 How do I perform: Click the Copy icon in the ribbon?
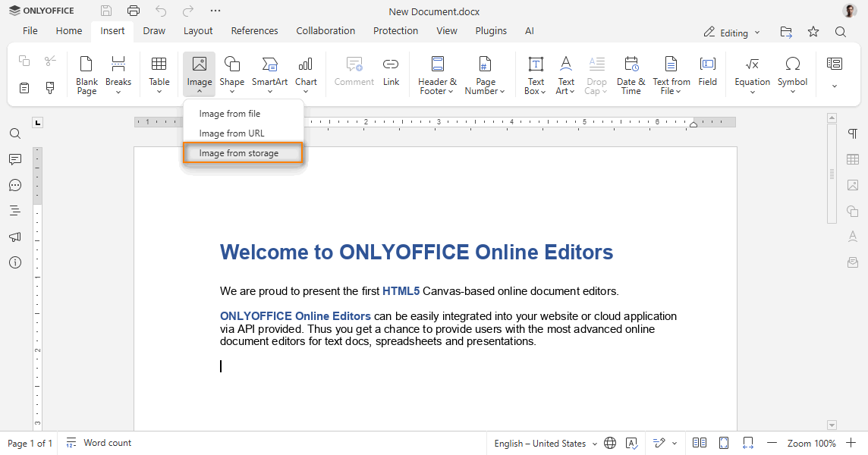(x=24, y=61)
